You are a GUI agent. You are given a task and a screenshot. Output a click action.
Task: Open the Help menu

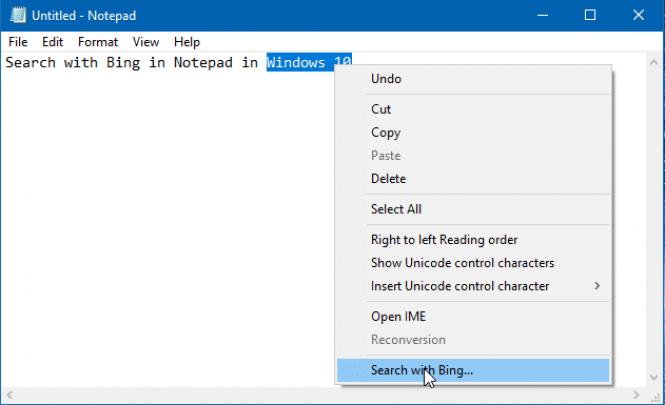[187, 42]
